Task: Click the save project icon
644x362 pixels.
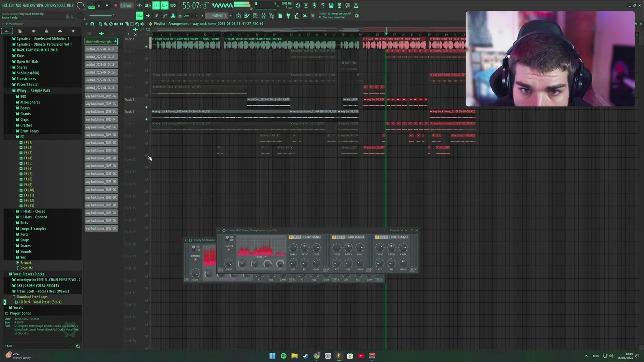Action: pos(331,6)
